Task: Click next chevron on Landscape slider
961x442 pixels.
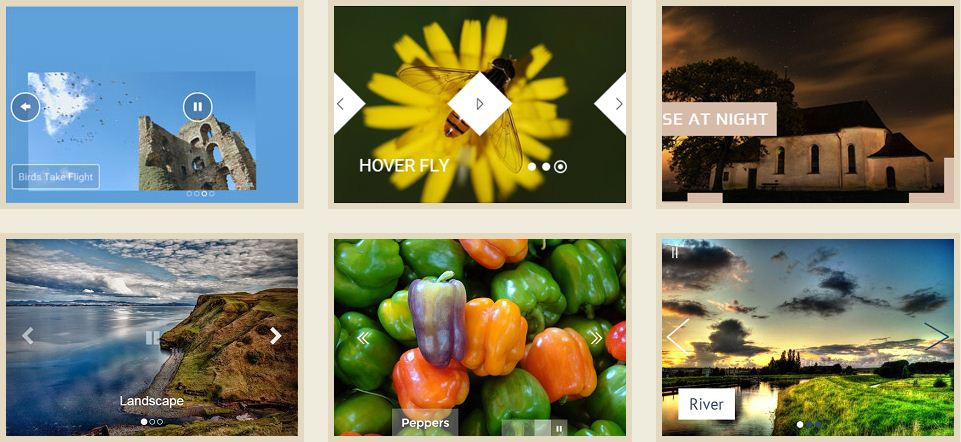Action: [276, 335]
